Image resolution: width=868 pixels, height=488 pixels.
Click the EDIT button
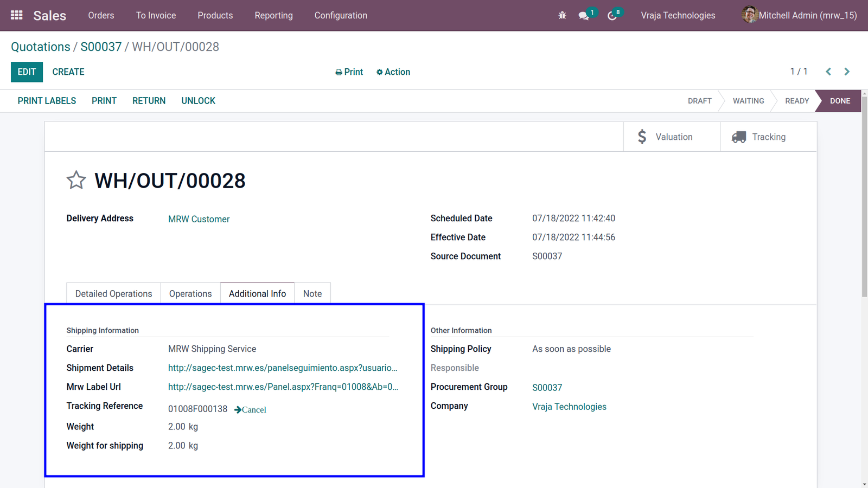(27, 72)
